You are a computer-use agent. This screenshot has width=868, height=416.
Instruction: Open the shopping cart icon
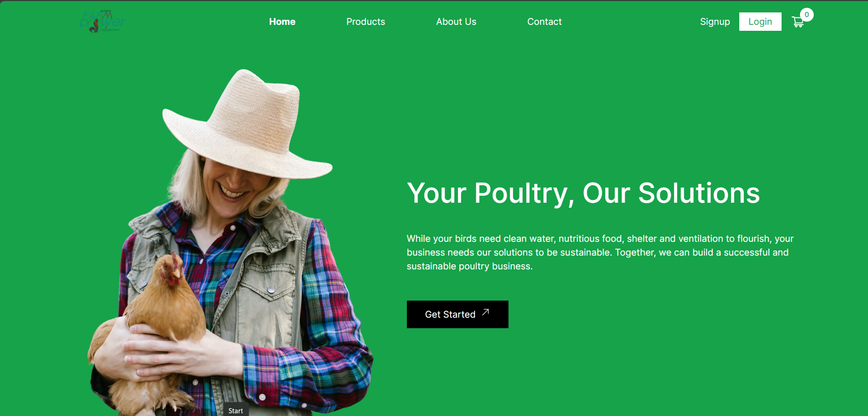(798, 22)
